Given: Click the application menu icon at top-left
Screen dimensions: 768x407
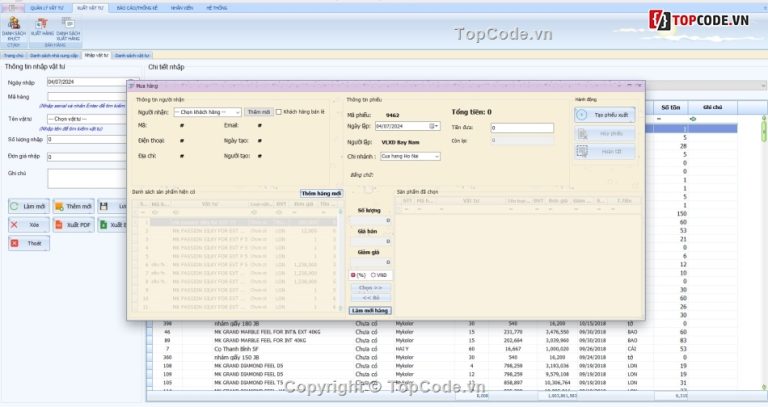Looking at the screenshot, I should click(12, 8).
